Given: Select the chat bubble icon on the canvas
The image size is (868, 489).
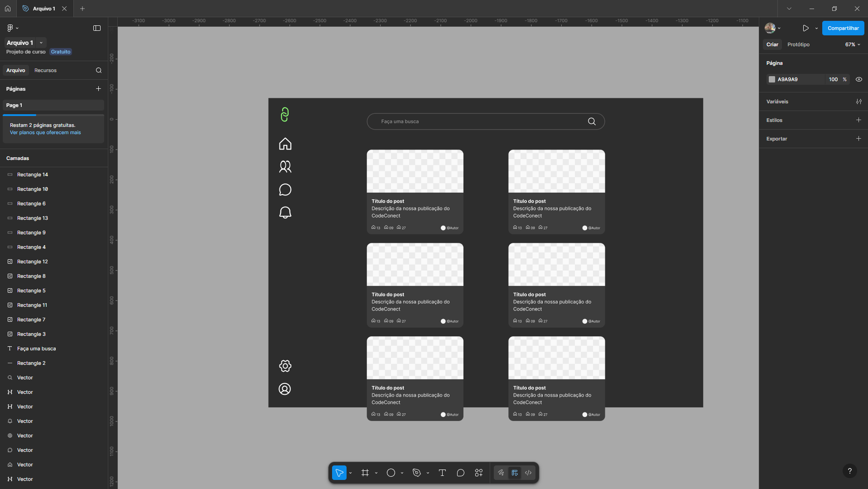Looking at the screenshot, I should point(285,189).
